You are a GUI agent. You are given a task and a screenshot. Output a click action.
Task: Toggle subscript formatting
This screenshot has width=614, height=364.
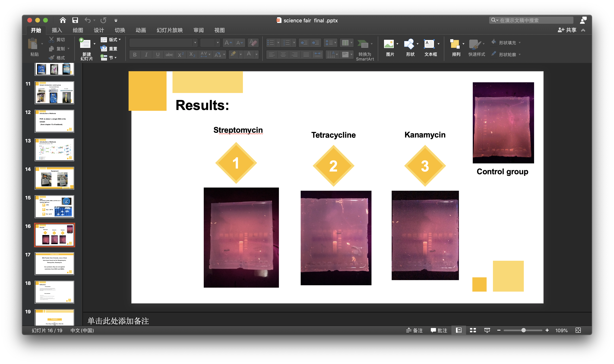(x=192, y=54)
